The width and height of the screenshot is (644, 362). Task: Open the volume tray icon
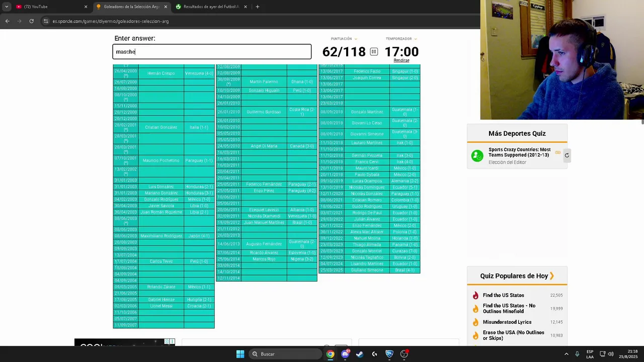coord(611,354)
